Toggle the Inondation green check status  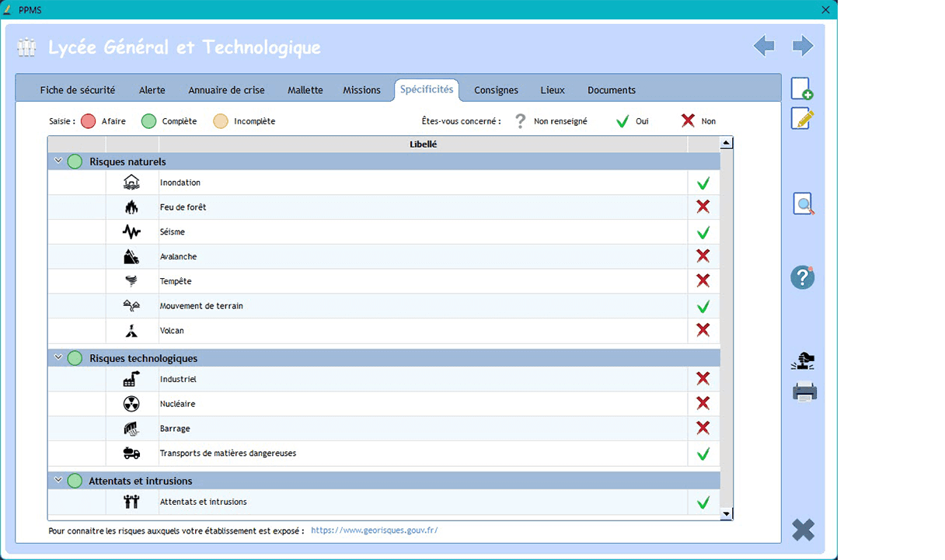(703, 183)
